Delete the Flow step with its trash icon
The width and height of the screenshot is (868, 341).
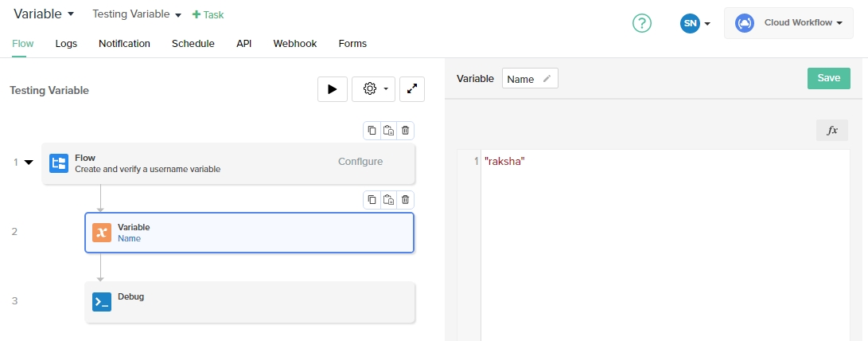405,131
